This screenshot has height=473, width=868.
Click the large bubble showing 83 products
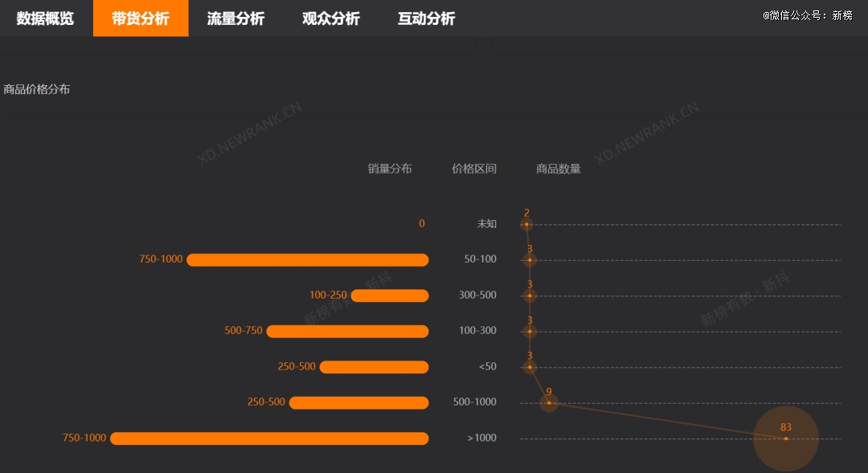click(x=786, y=438)
